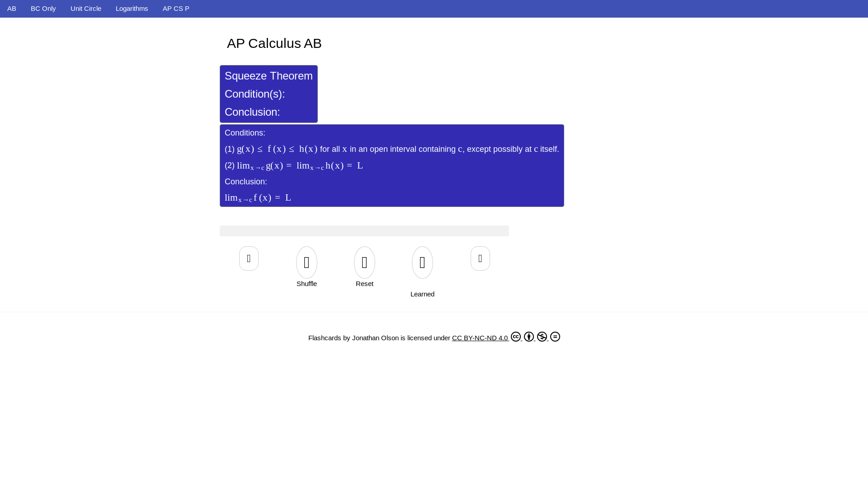This screenshot has width=868, height=488.
Task: Click the Reset text label
Action: coord(364,284)
